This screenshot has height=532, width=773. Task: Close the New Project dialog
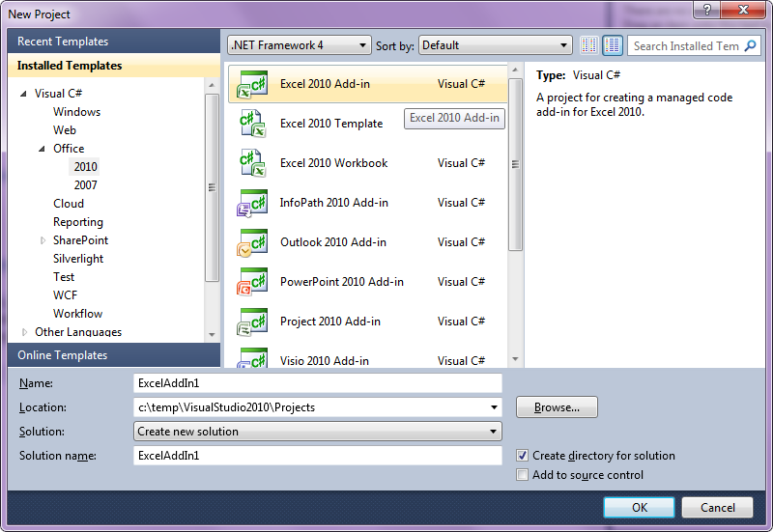744,10
